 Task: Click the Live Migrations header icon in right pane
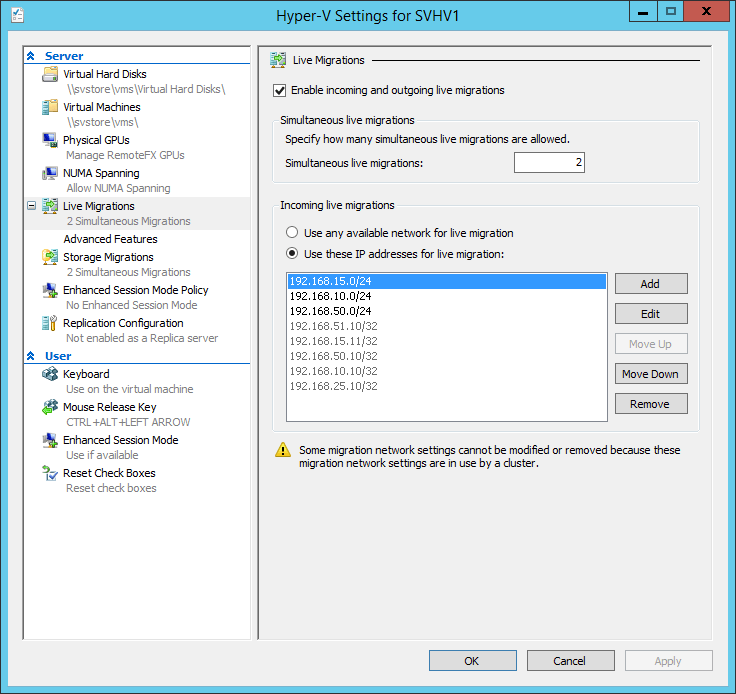tap(278, 60)
